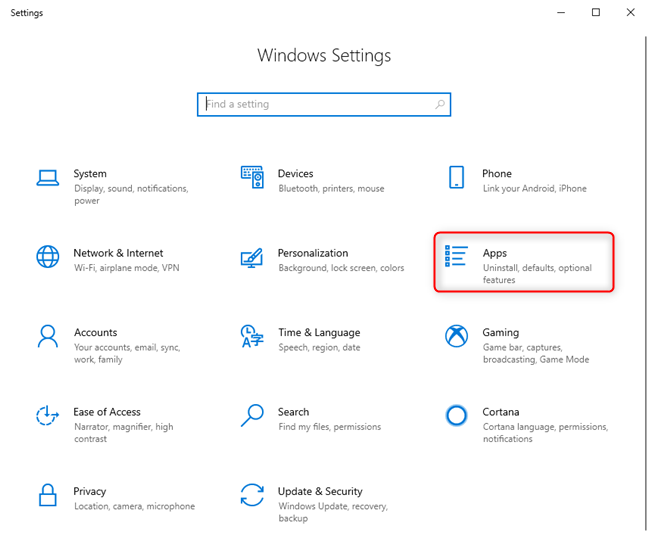Click 'Uninstall, defaults, optional features' text
Image resolution: width=648 pixels, height=547 pixels.
coord(537,274)
